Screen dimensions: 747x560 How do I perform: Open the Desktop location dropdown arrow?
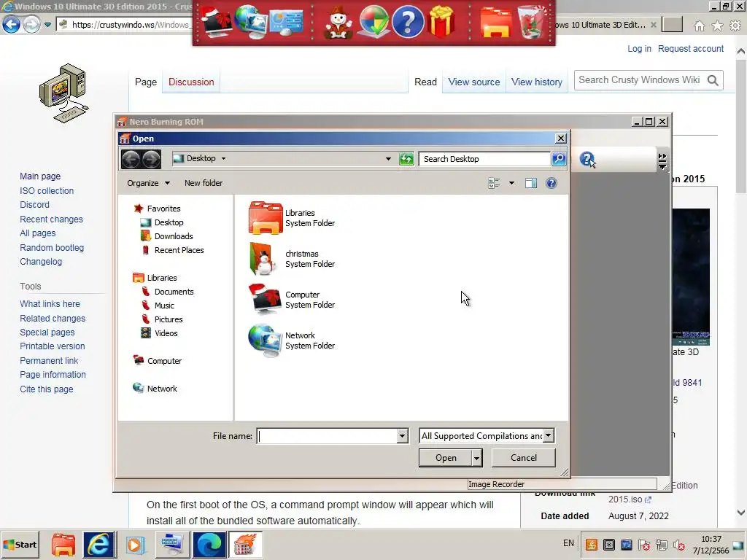pos(223,158)
